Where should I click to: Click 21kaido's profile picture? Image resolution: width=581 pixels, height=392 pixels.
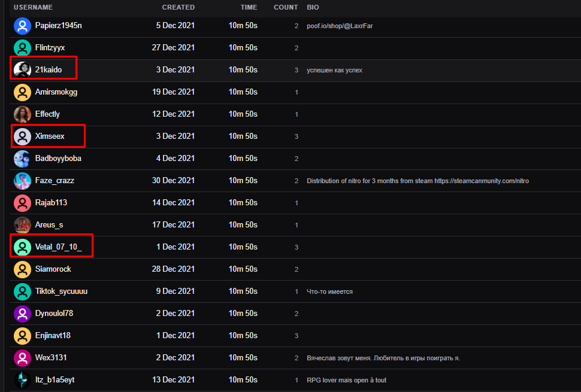pyautogui.click(x=22, y=70)
